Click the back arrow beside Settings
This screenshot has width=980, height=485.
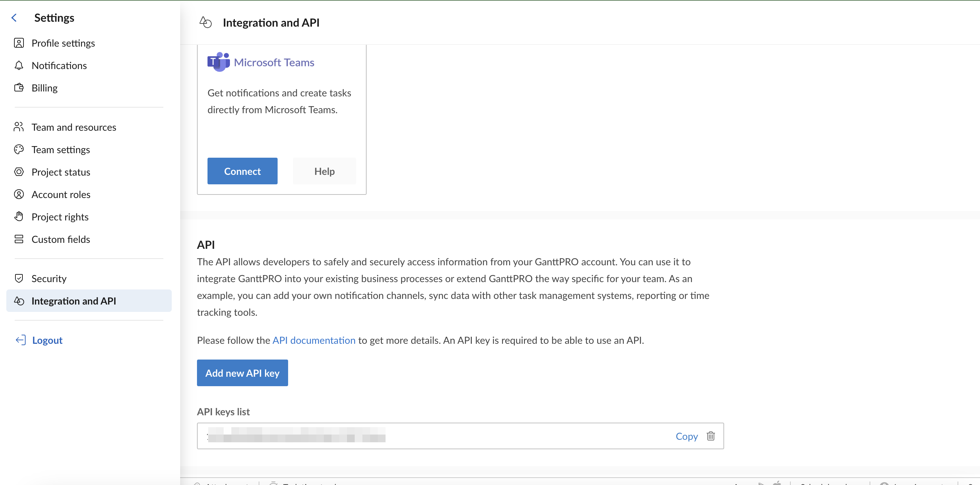pyautogui.click(x=14, y=18)
